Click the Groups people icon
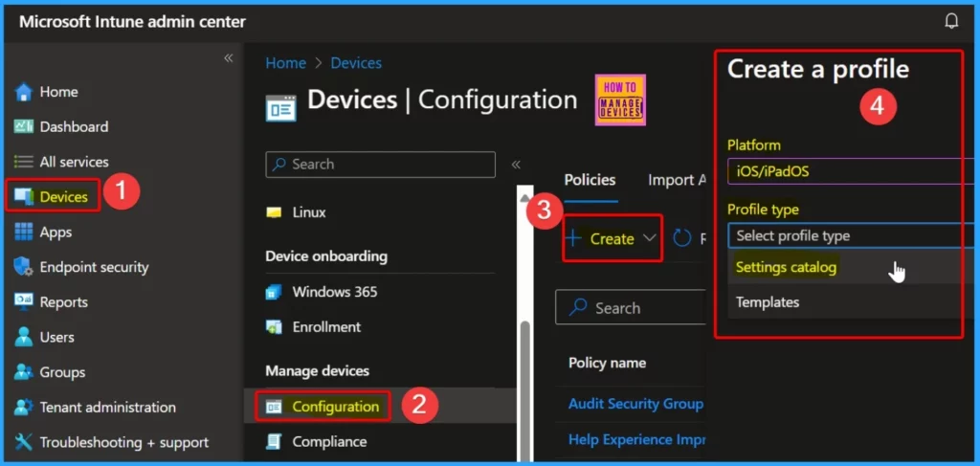 click(23, 371)
